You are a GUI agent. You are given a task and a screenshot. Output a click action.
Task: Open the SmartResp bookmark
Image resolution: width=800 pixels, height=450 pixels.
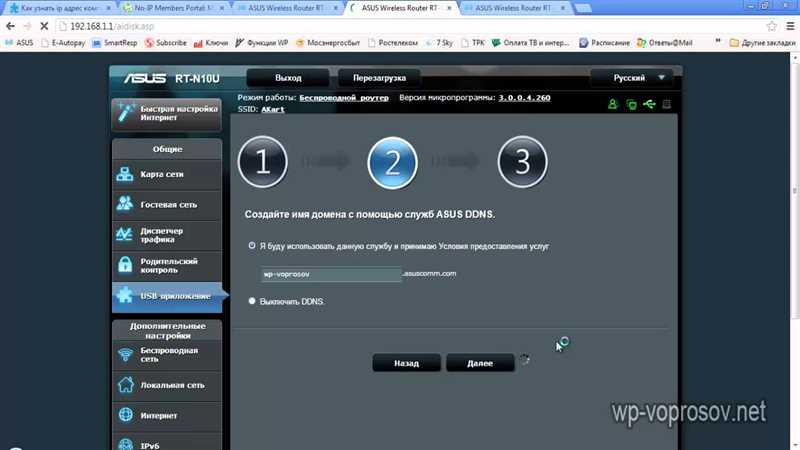[x=115, y=43]
